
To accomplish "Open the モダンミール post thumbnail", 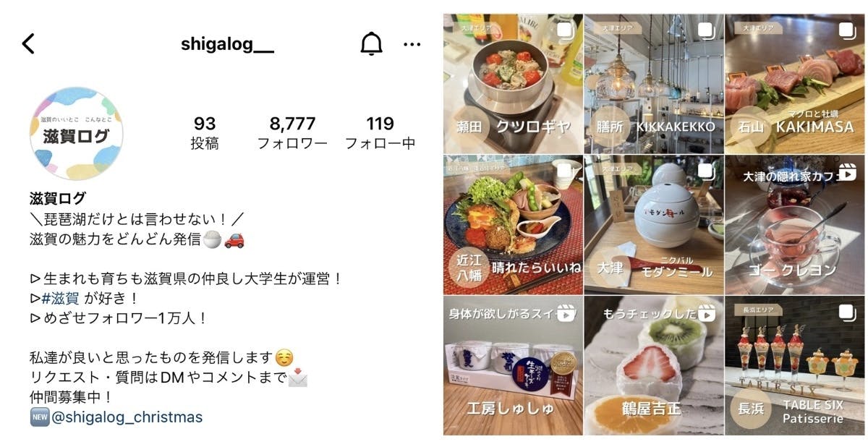I will pos(654,225).
